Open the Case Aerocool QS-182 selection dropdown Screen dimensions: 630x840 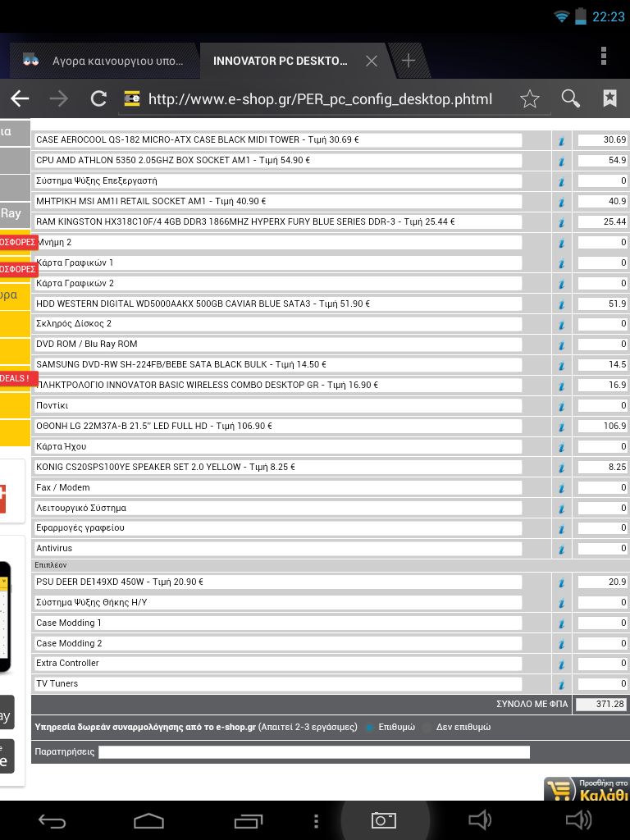pos(277,139)
